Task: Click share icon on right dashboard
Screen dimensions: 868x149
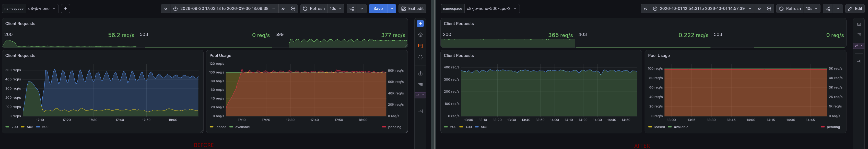Action: tap(828, 9)
